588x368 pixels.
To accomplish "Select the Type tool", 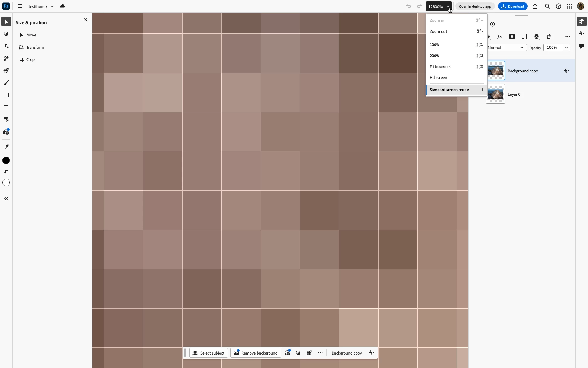I will pos(6,107).
